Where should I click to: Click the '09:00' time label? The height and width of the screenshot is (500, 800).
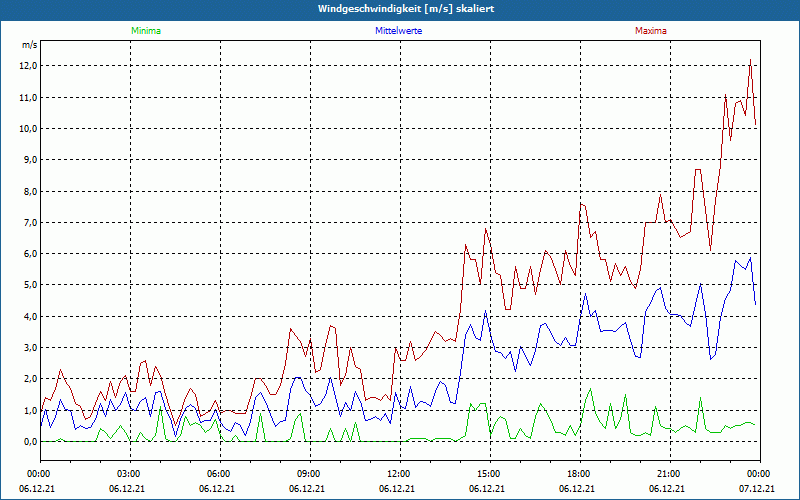[x=311, y=474]
